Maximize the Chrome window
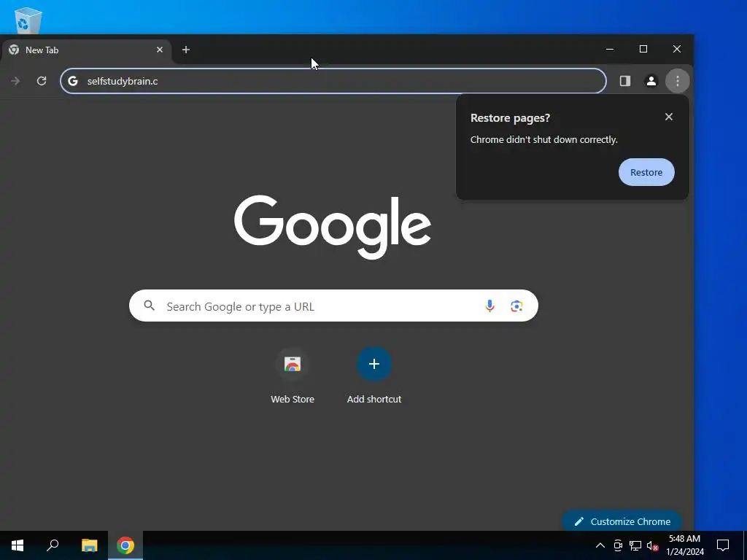This screenshot has height=560, width=747. pos(643,49)
